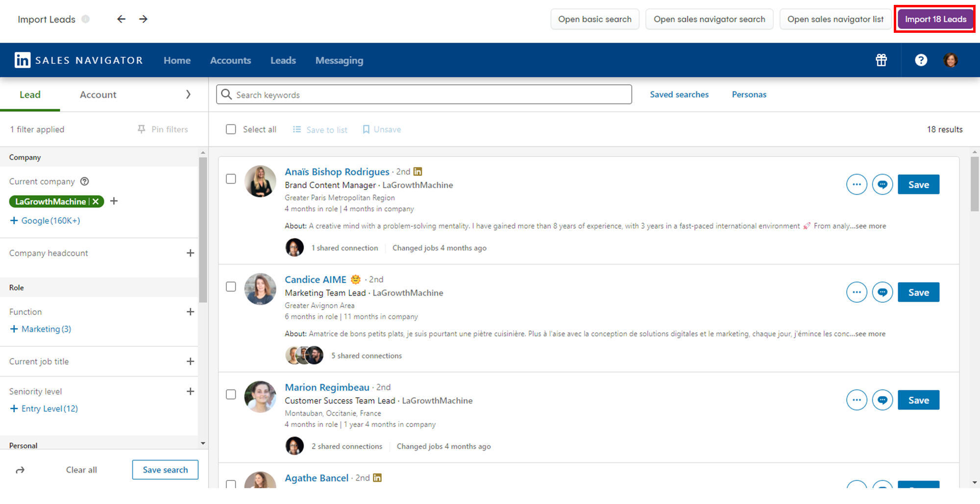Screen dimensions: 980x504
Task: Open Marion Regimbeau profile photo
Action: pyautogui.click(x=260, y=397)
